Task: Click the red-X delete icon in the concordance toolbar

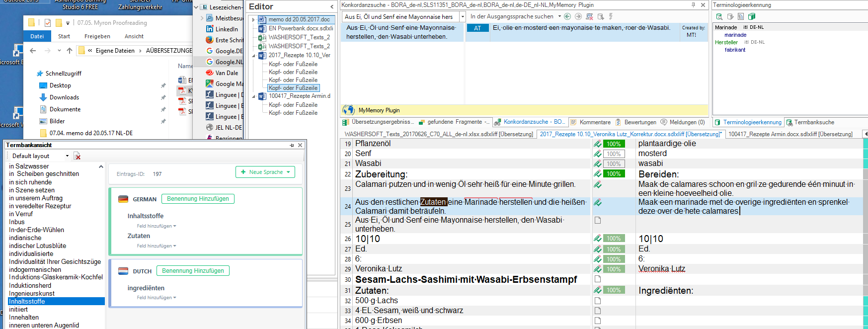Action: 589,16
